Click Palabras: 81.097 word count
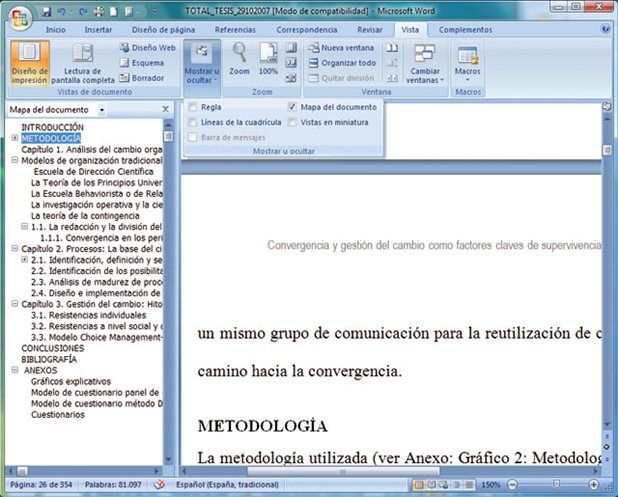This screenshot has height=497, width=618. [113, 484]
